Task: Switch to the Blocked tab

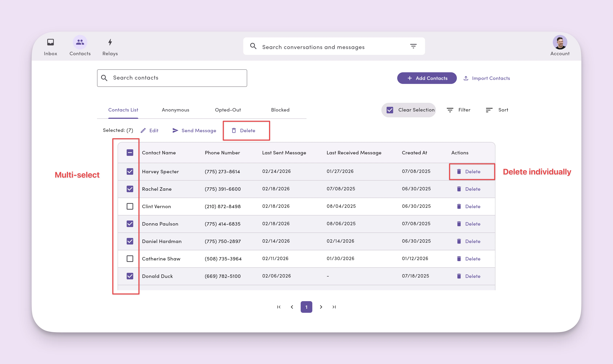Action: coord(280,110)
